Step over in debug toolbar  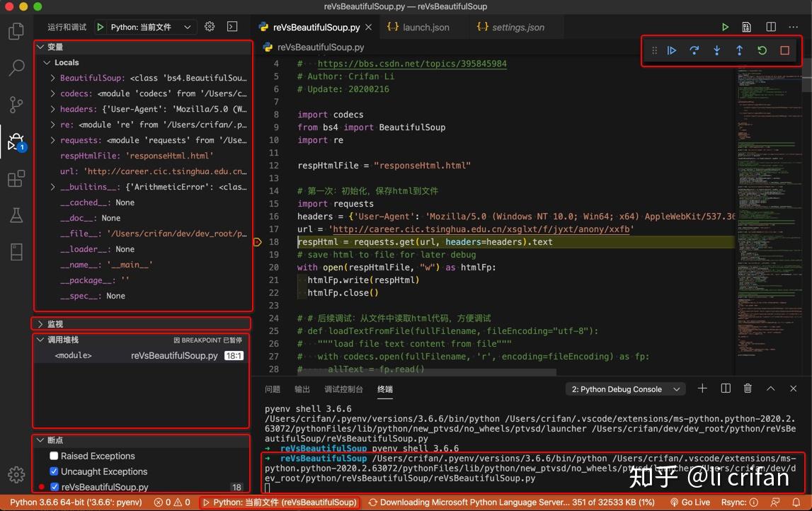click(694, 50)
